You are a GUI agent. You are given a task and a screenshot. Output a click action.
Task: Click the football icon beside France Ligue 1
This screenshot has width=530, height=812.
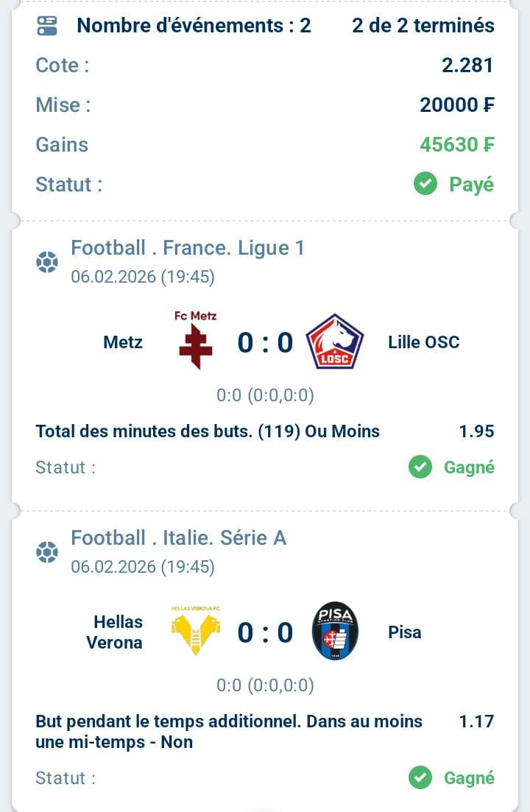pyautogui.click(x=47, y=262)
